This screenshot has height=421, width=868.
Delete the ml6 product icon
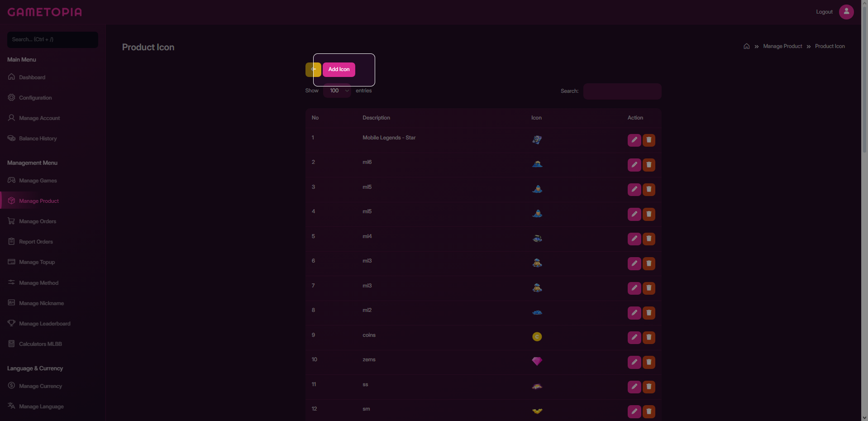(x=649, y=165)
